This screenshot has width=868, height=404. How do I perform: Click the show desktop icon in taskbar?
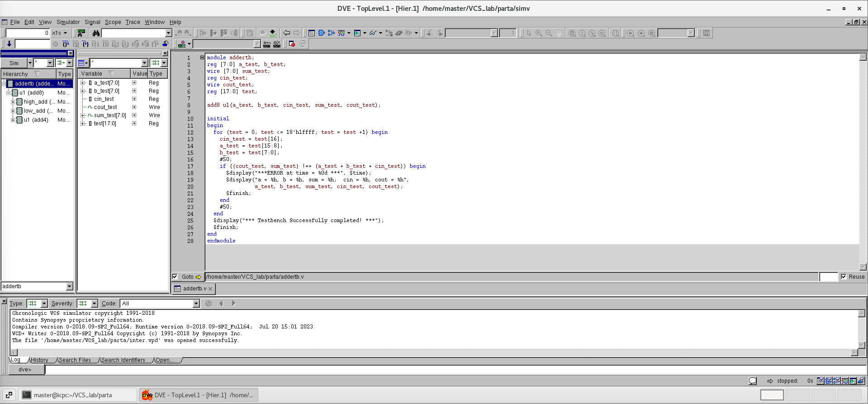tap(9, 395)
